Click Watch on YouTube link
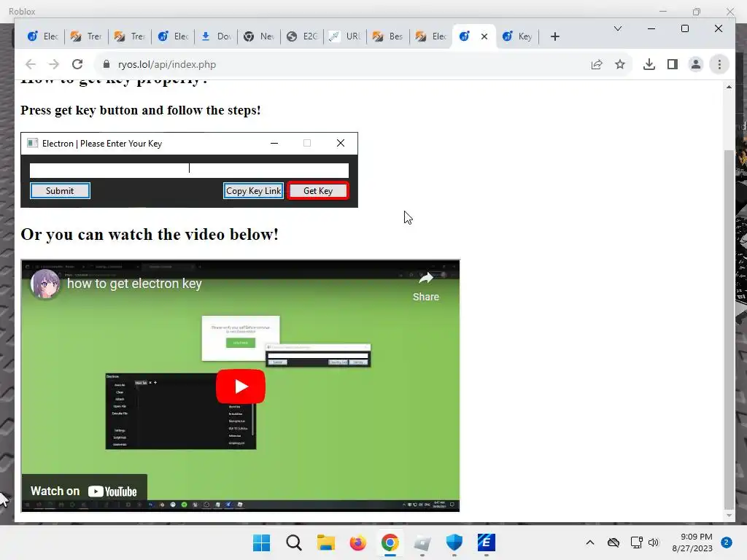 (x=84, y=491)
